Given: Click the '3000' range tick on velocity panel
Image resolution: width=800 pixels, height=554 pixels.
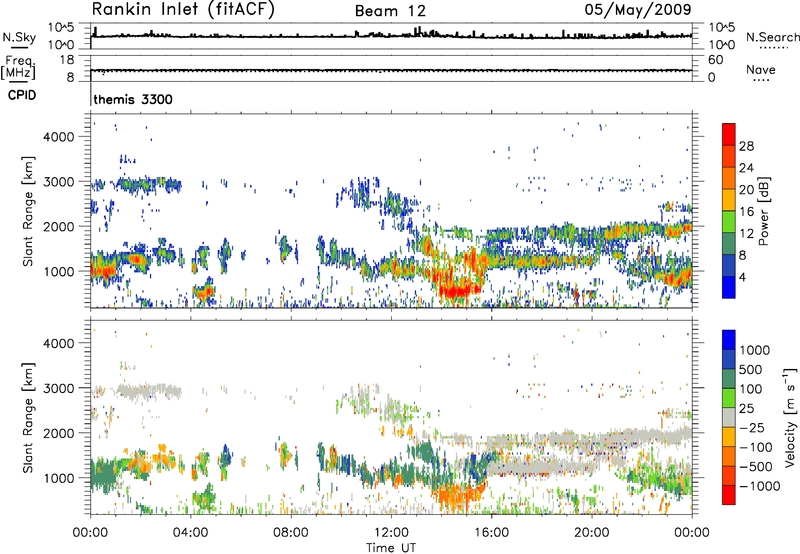Looking at the screenshot, I should tap(59, 388).
